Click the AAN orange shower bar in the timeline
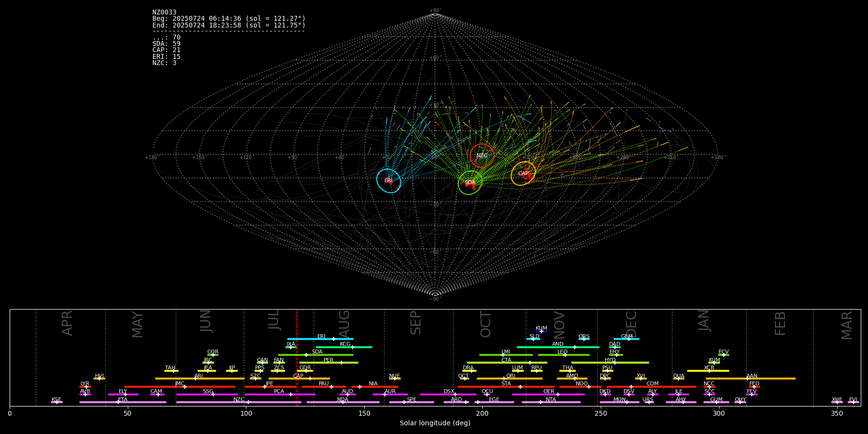The height and width of the screenshot is (434, 868). click(x=751, y=379)
